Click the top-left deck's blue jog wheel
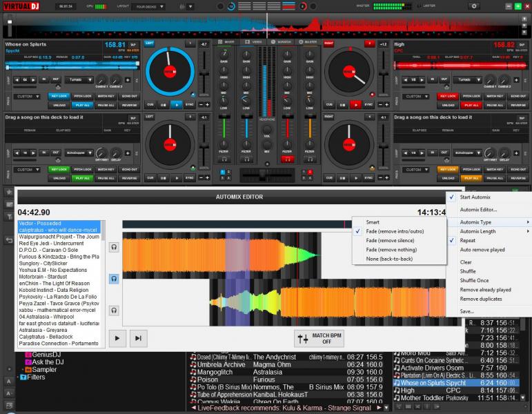The width and height of the screenshot is (532, 414). [170, 72]
